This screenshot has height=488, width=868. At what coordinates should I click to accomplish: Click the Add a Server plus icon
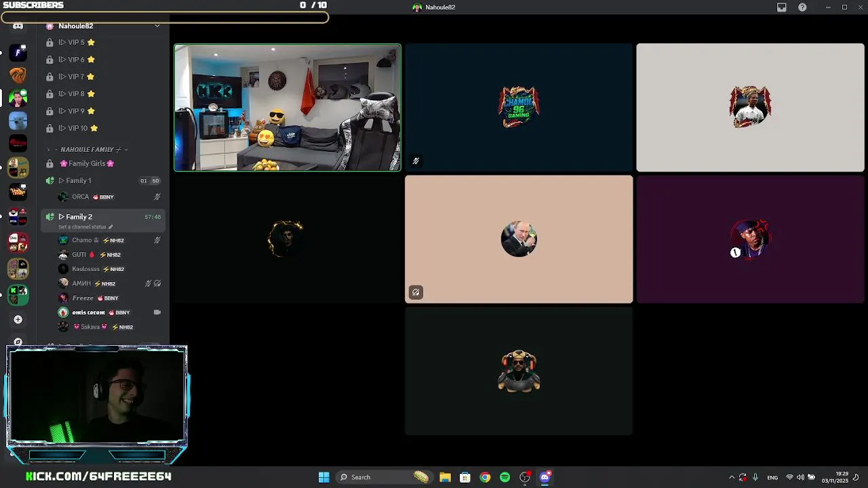pos(18,319)
